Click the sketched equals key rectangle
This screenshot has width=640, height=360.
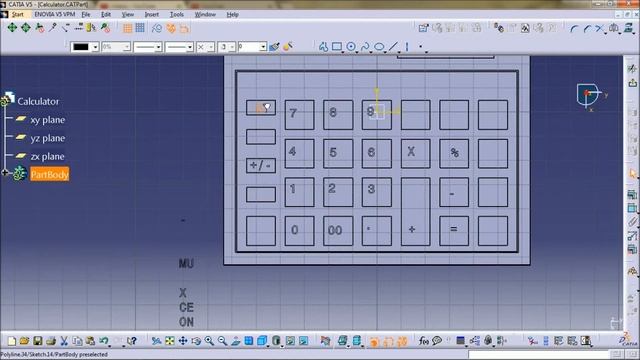(454, 231)
